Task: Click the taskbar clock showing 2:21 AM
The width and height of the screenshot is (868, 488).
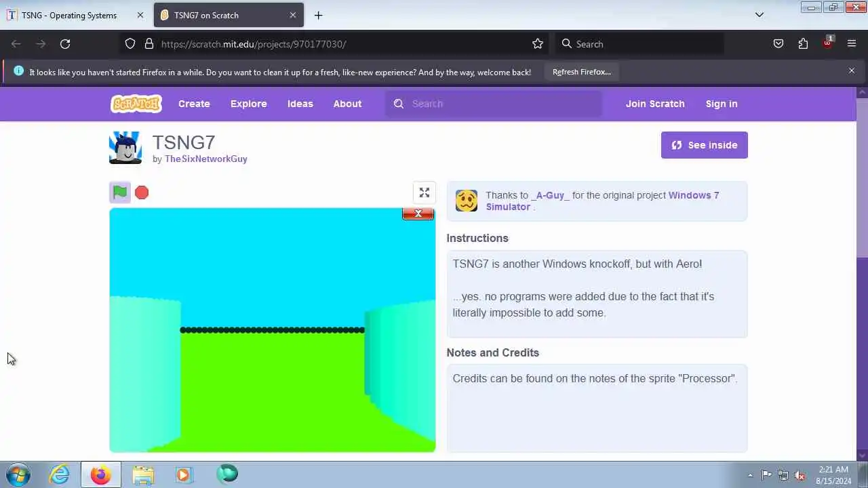Action: point(833,475)
